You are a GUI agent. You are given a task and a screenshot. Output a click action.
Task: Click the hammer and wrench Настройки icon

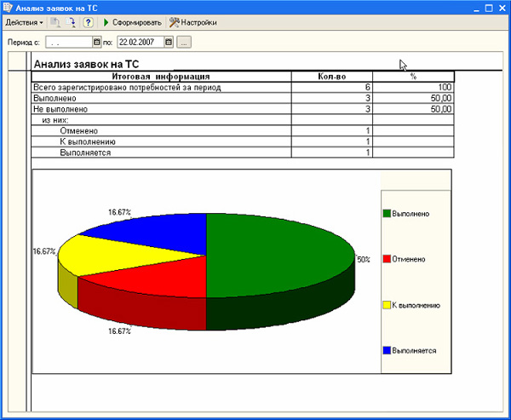click(x=175, y=22)
